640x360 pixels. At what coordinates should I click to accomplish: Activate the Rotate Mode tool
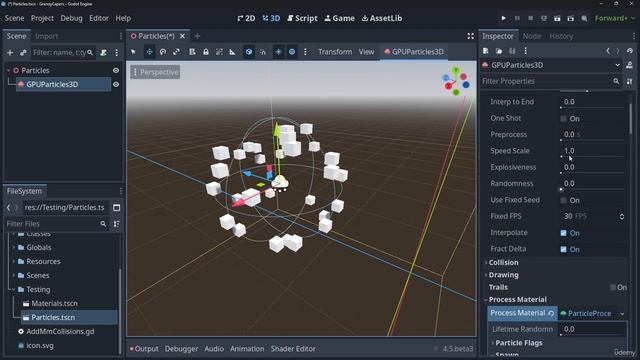click(x=163, y=52)
